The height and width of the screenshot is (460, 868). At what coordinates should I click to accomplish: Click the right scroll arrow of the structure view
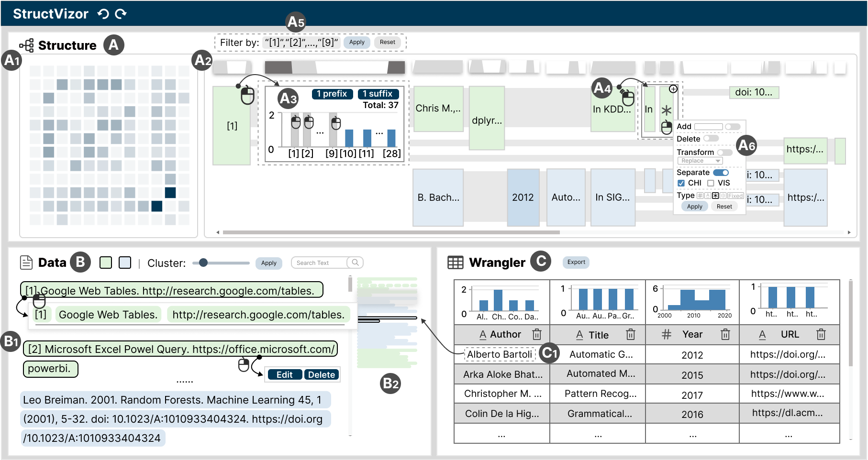point(849,232)
